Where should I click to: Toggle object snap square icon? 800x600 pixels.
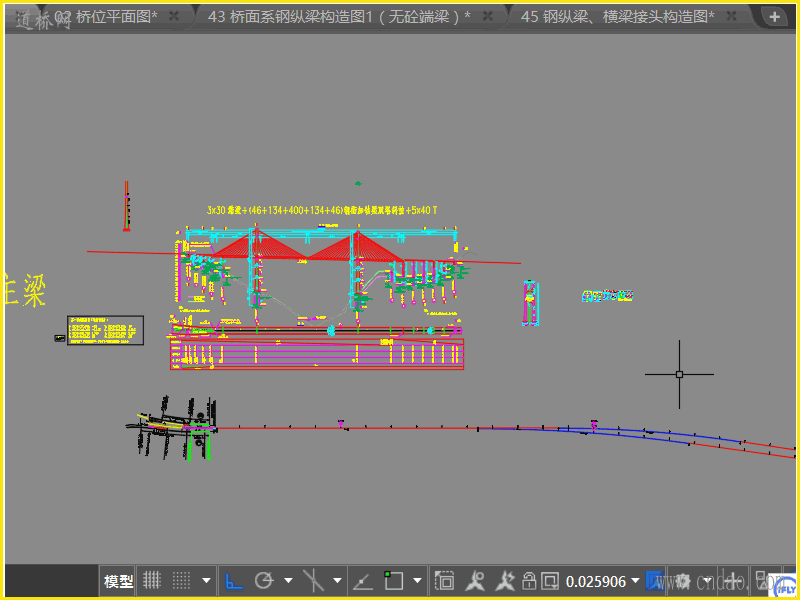click(x=393, y=581)
